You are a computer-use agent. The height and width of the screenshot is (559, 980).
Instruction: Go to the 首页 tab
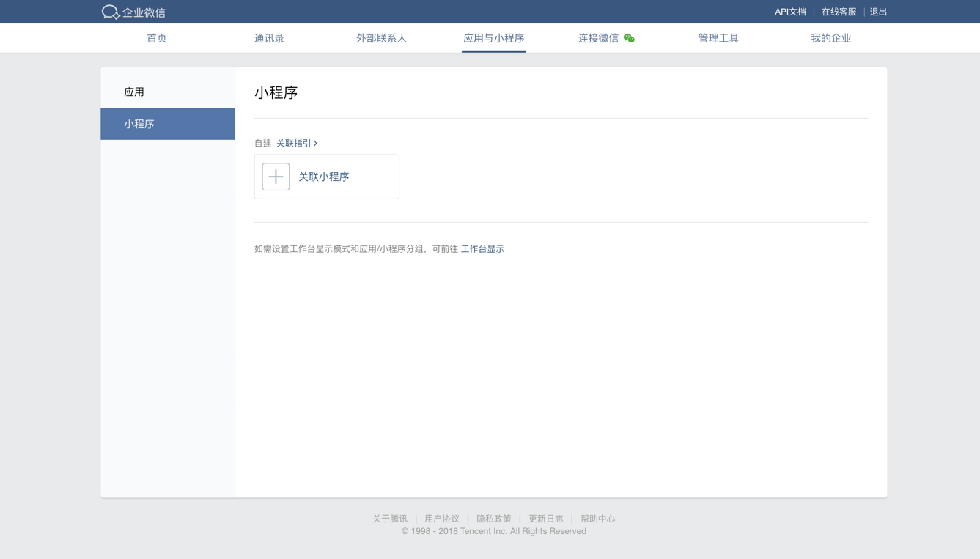pos(156,37)
